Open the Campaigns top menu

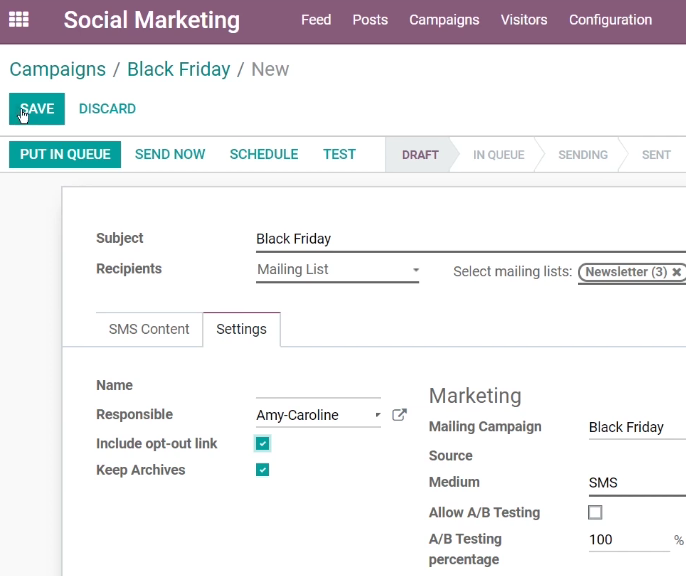point(444,20)
